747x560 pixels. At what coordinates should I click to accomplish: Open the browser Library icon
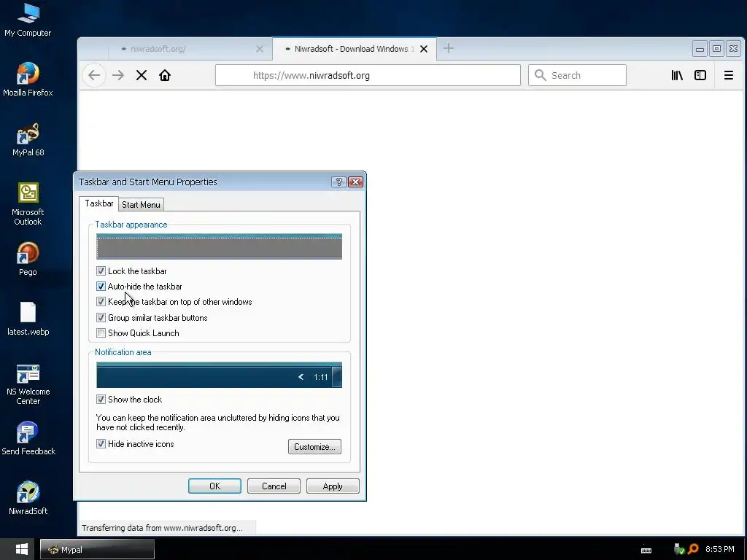[677, 75]
